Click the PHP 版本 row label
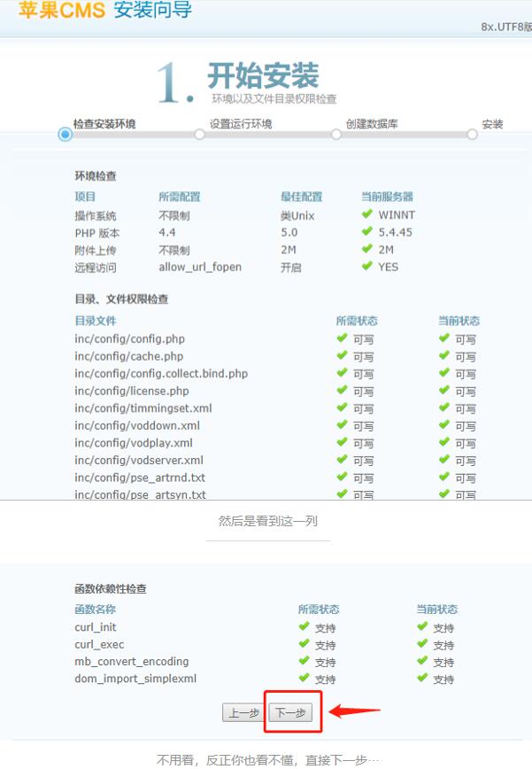The height and width of the screenshot is (769, 532). tap(97, 233)
